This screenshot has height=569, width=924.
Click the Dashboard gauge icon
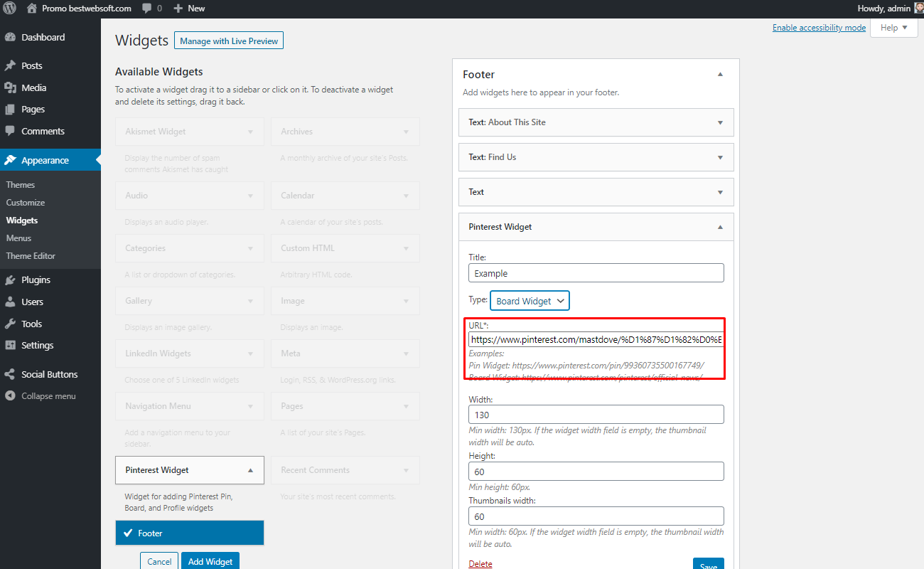pos(11,37)
